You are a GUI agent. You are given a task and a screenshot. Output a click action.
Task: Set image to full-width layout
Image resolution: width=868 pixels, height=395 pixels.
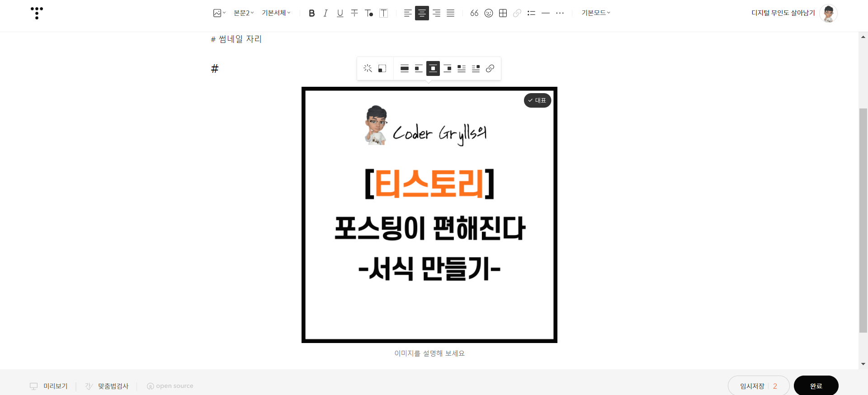(405, 69)
